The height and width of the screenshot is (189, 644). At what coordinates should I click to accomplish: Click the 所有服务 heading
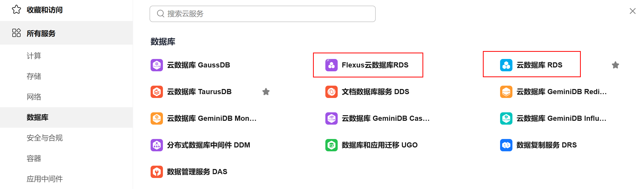(41, 33)
